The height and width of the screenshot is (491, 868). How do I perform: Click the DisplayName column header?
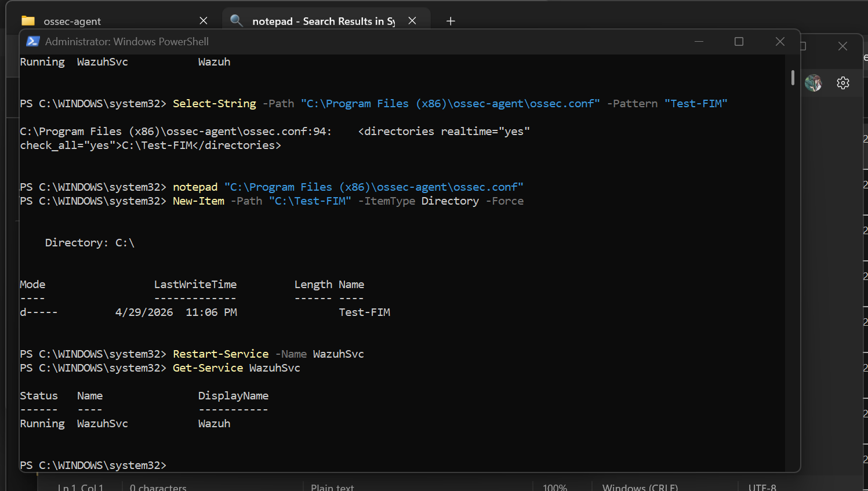[x=233, y=395]
